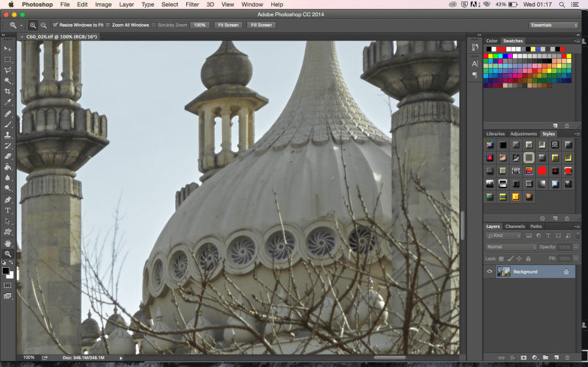The height and width of the screenshot is (367, 588).
Task: Pick the Horizontal Type tool
Action: coord(8,210)
